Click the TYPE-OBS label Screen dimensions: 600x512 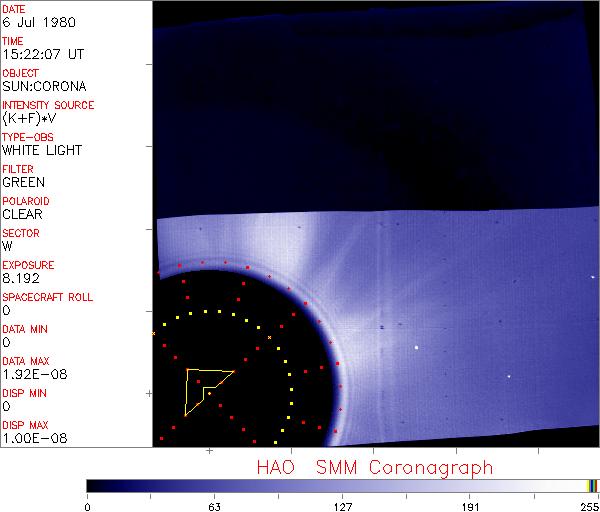(28, 137)
